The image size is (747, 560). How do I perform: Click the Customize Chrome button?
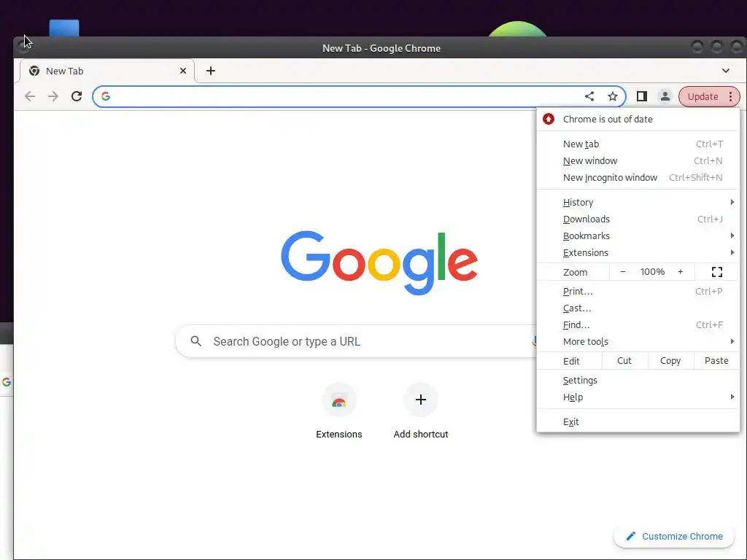pyautogui.click(x=675, y=536)
